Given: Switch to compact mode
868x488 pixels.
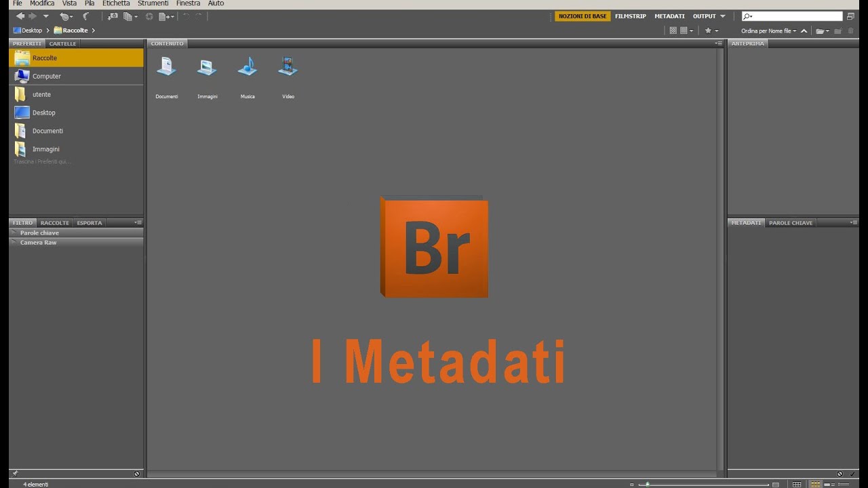Looking at the screenshot, I should 851,16.
